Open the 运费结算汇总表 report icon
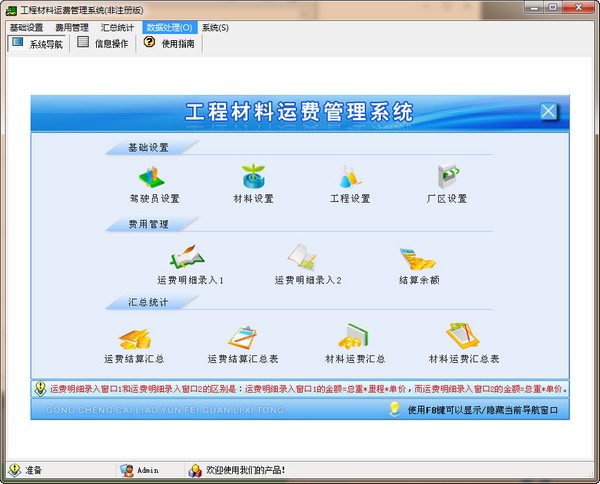Screen dimensions: 600x484 click(x=243, y=339)
